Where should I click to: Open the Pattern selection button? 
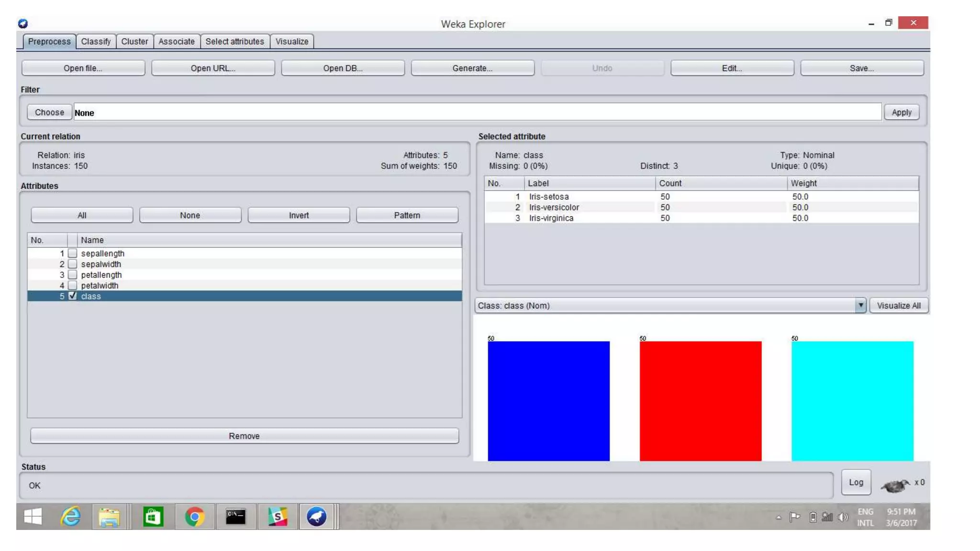tap(407, 215)
